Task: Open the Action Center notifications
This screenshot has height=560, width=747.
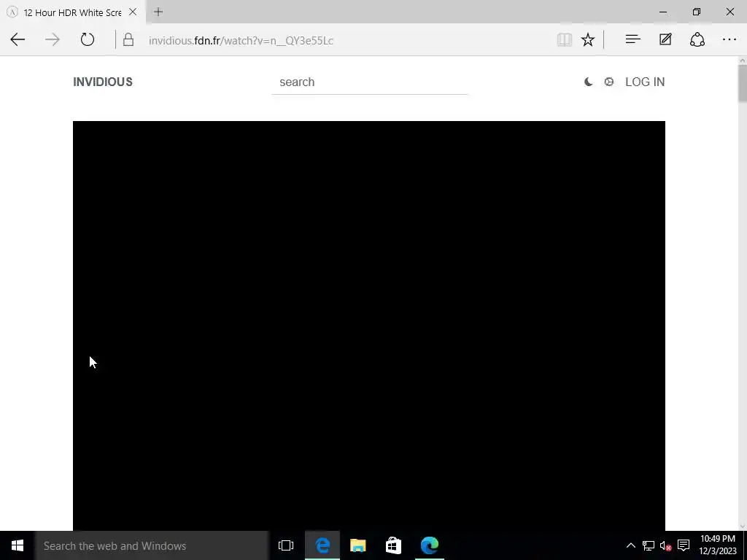Action: (x=684, y=545)
